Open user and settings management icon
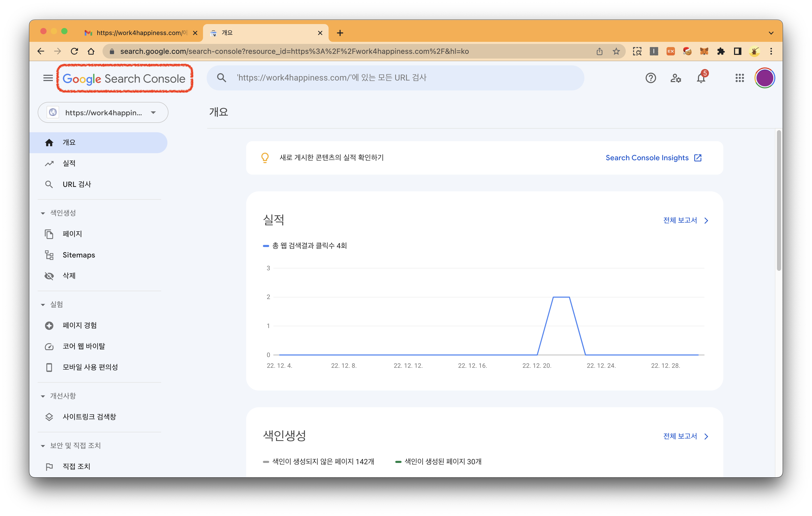 click(x=675, y=78)
